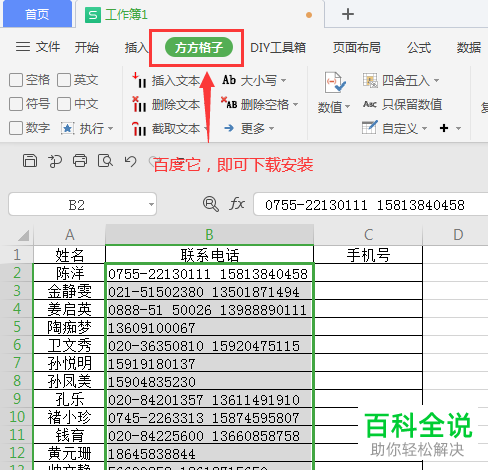The image size is (488, 470).
Task: Click the Insert Text (插入文本) icon
Action: click(x=139, y=80)
